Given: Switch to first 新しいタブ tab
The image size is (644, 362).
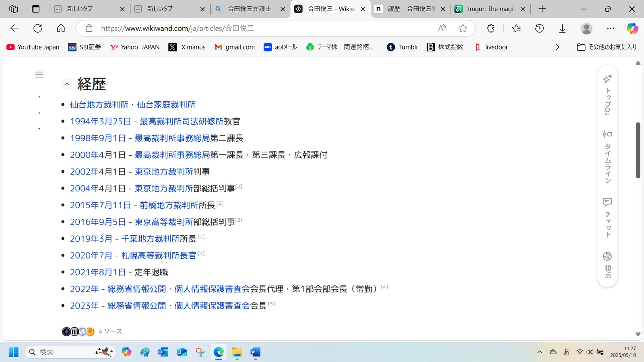Looking at the screenshot, I should click(89, 9).
